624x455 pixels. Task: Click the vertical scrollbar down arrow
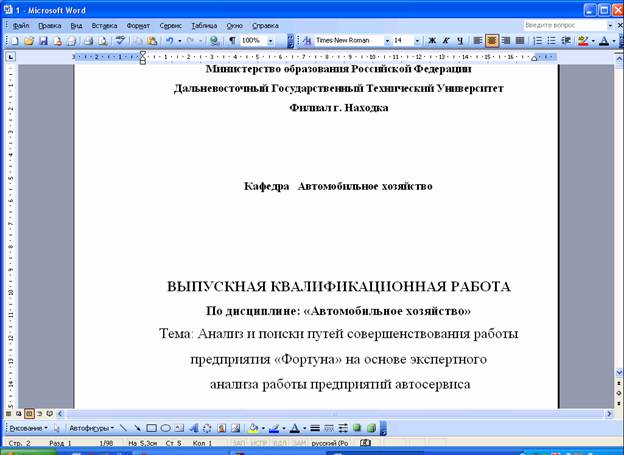[619, 373]
